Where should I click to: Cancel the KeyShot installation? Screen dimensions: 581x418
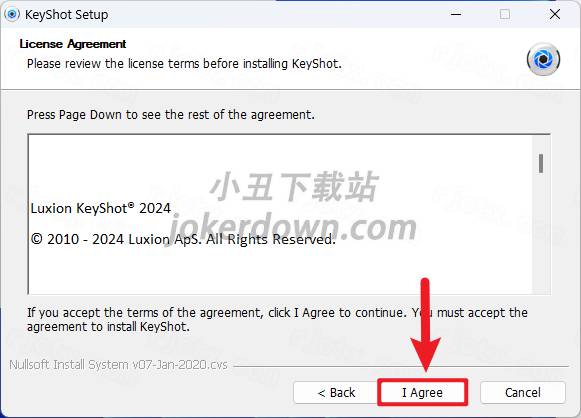click(523, 392)
